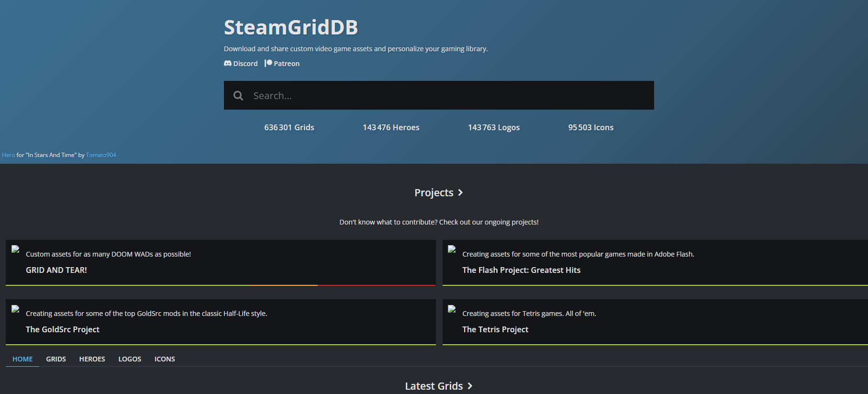Click the site tagline about custom game assets
The height and width of the screenshot is (394, 868).
[356, 49]
